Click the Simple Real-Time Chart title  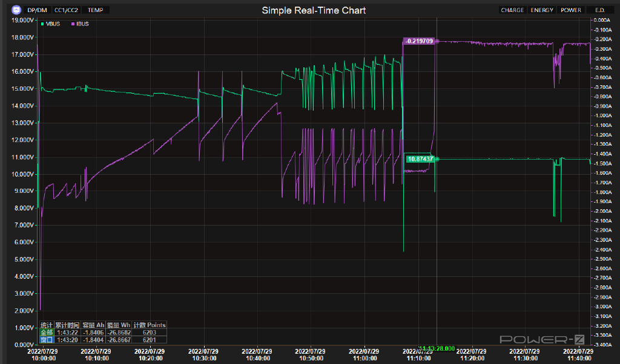[314, 10]
